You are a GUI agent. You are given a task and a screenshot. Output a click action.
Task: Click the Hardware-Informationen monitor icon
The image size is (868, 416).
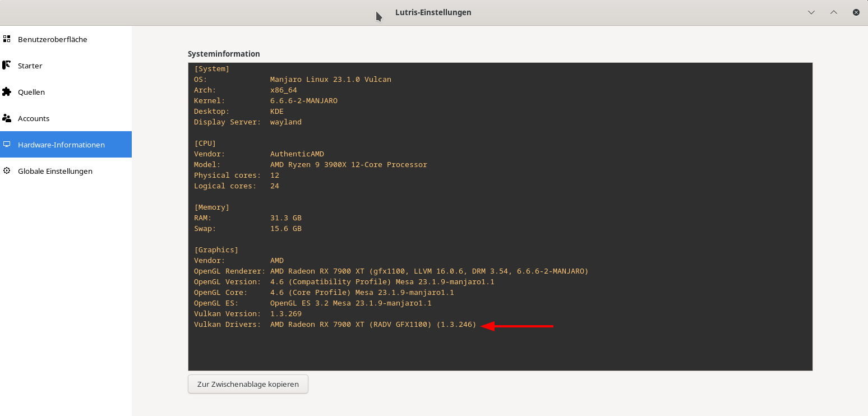pos(7,144)
